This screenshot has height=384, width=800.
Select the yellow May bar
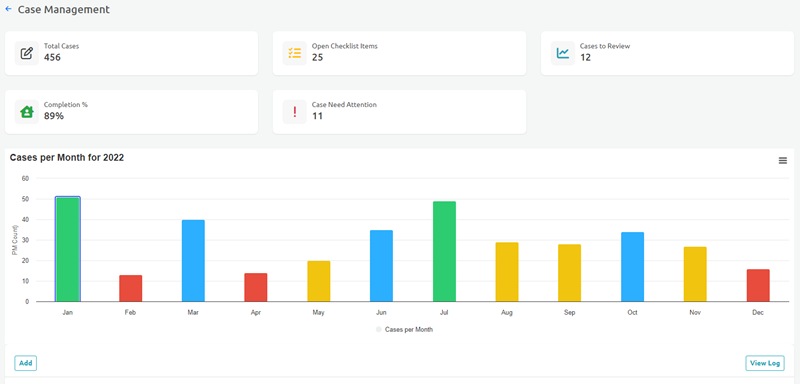pos(319,281)
